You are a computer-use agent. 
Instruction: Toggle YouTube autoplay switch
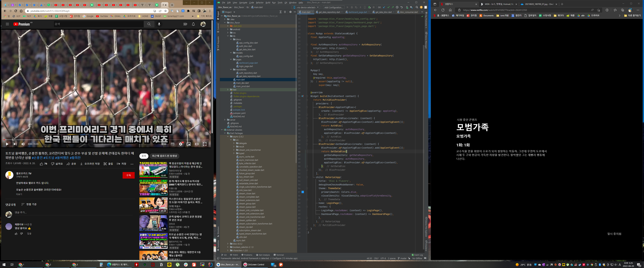coord(164,144)
